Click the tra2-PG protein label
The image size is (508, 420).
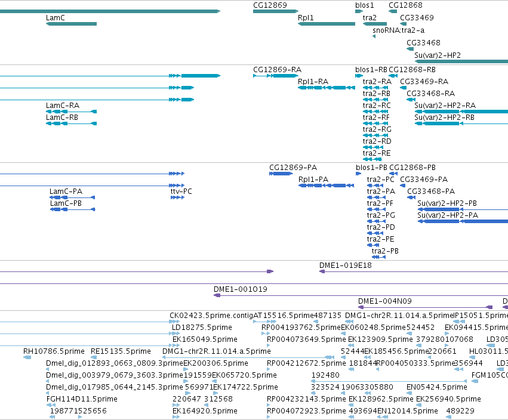coord(381,215)
